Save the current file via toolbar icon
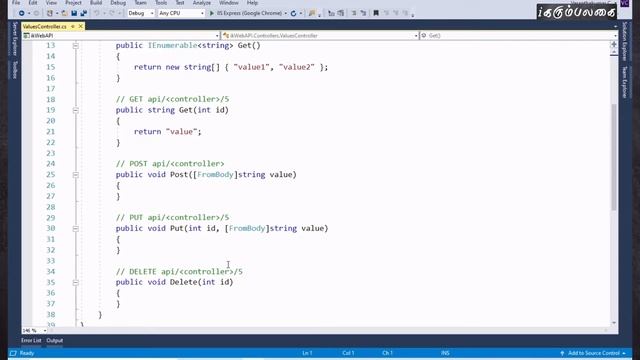The height and width of the screenshot is (360, 640). click(x=74, y=13)
